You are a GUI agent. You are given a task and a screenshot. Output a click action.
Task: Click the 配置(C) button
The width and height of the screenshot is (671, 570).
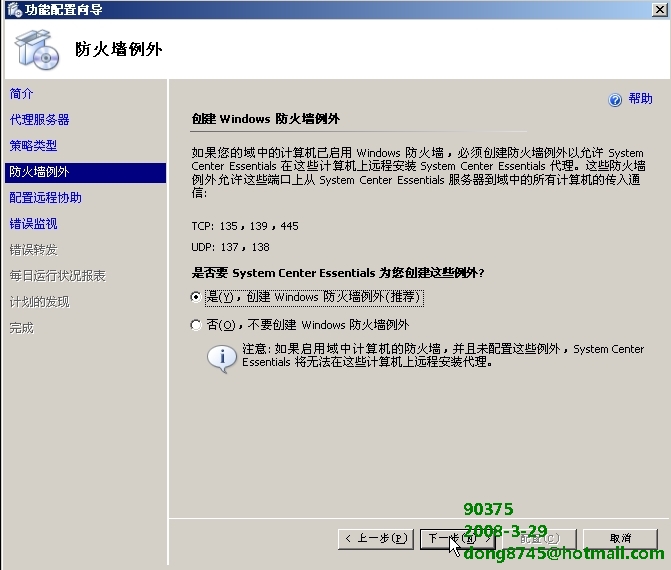click(x=539, y=538)
